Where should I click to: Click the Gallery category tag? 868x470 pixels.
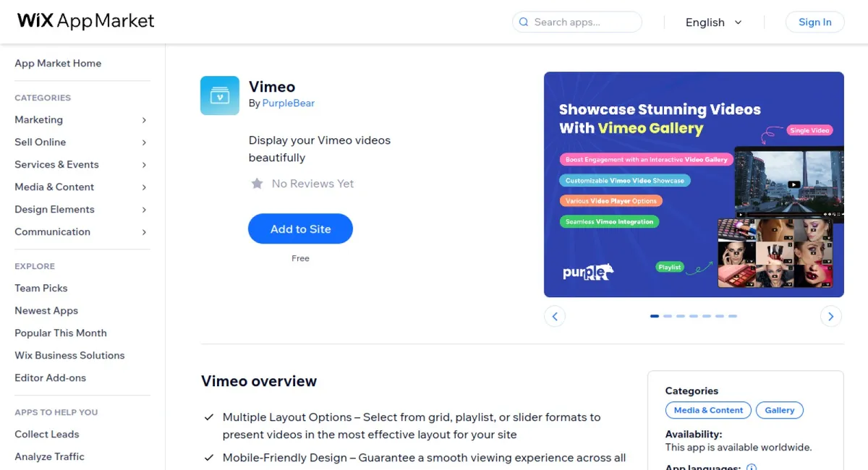click(x=779, y=410)
